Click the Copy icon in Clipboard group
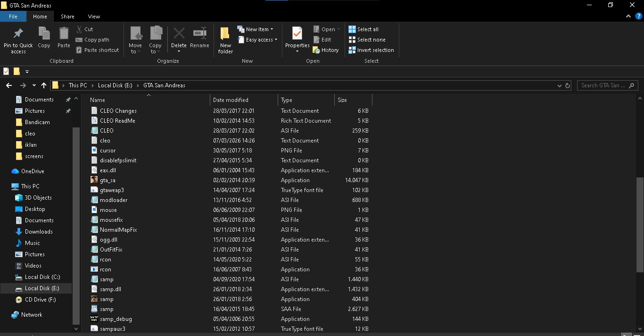 (44, 34)
